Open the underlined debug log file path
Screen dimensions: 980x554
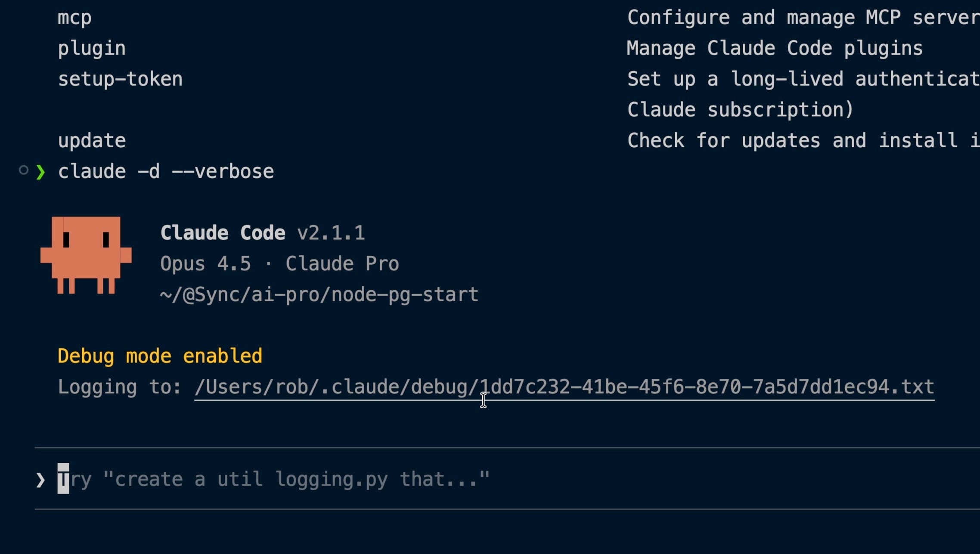pos(564,387)
